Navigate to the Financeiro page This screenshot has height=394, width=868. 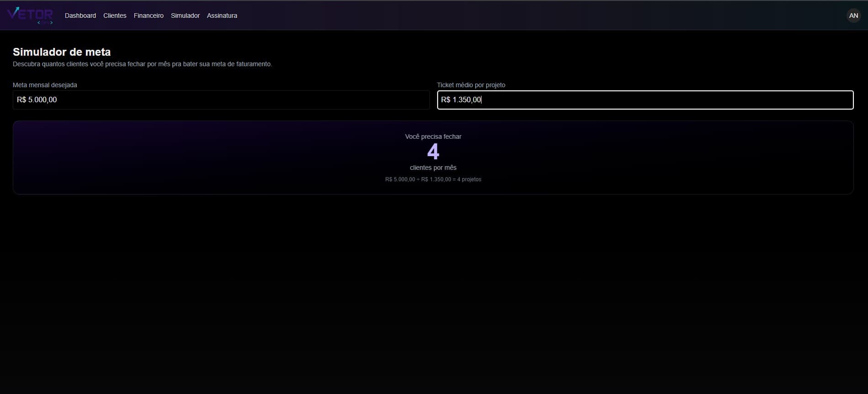tap(148, 16)
